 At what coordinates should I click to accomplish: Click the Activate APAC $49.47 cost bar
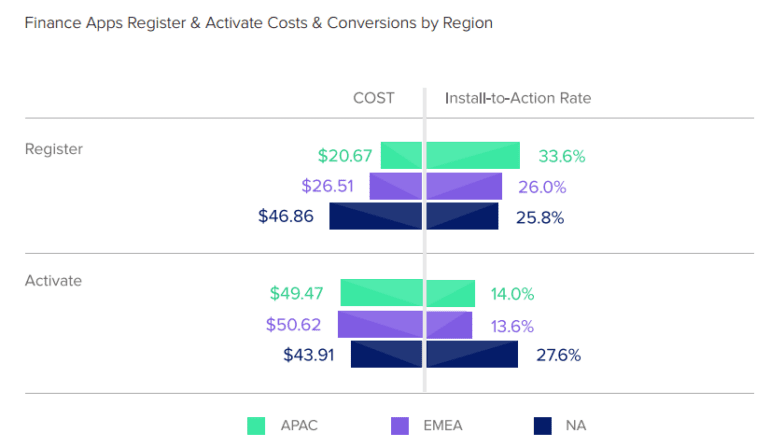pos(382,293)
